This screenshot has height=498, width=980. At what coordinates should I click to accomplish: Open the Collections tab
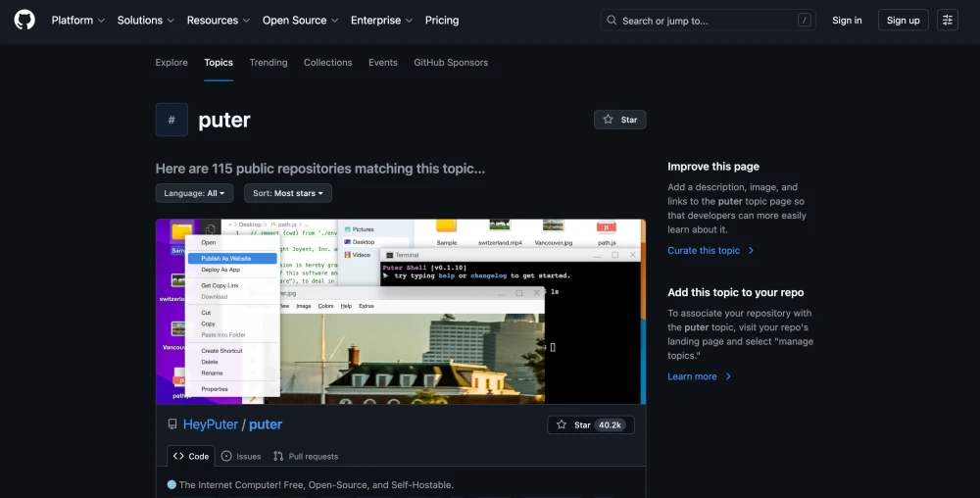click(327, 63)
